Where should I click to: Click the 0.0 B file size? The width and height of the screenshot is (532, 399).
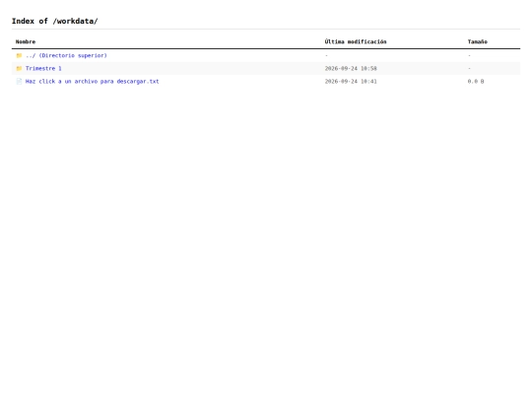pyautogui.click(x=476, y=82)
